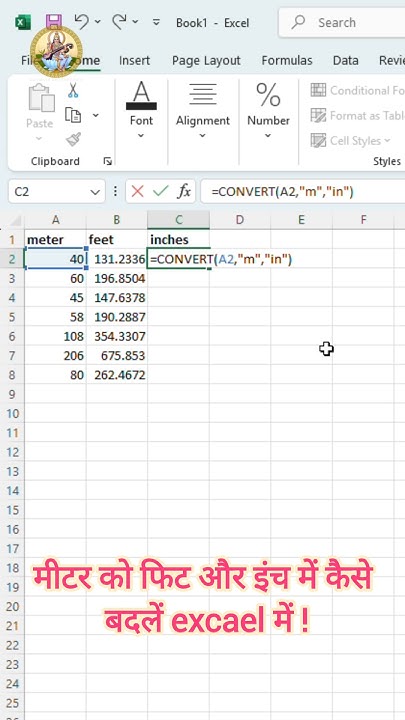The height and width of the screenshot is (720, 405).
Task: Select cell containing 354.3307
Action: [117, 336]
